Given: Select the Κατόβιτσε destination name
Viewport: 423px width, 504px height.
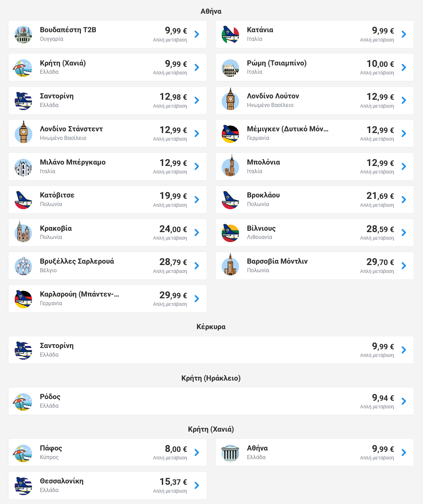Looking at the screenshot, I should (57, 195).
